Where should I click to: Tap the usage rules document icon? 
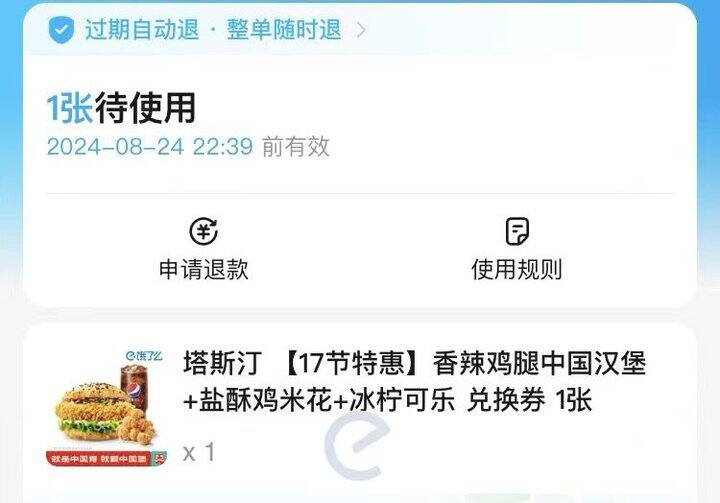517,231
